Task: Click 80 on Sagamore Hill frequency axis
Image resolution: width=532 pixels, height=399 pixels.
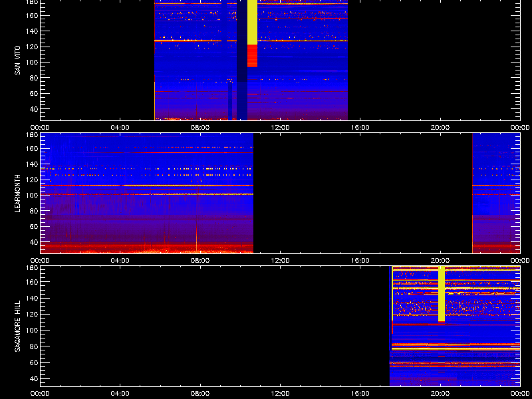Action: coord(35,346)
